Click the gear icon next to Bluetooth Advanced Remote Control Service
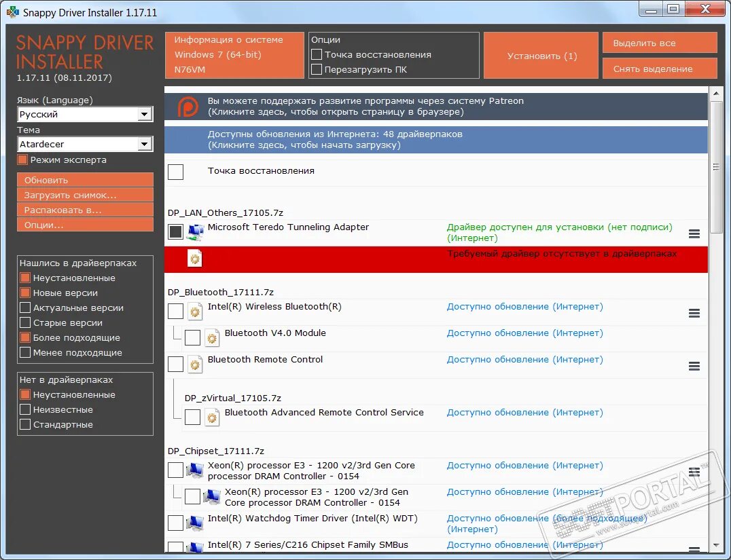 tap(212, 418)
